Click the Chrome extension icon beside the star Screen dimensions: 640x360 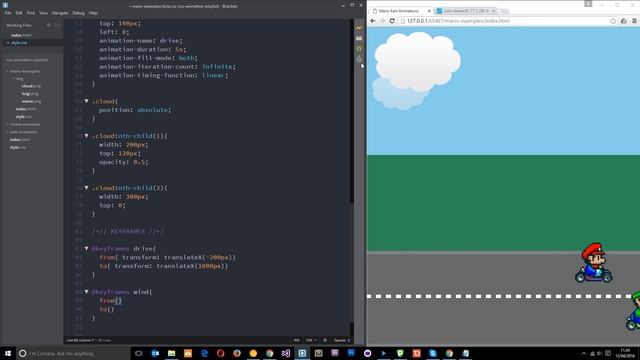(x=623, y=21)
